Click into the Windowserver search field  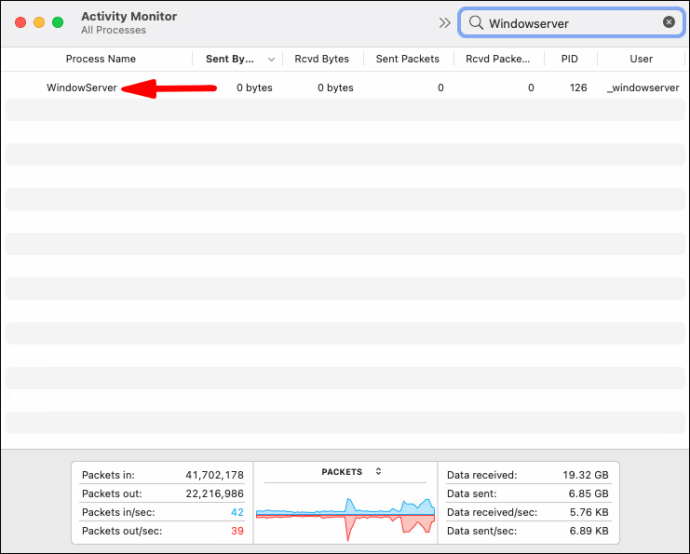571,23
